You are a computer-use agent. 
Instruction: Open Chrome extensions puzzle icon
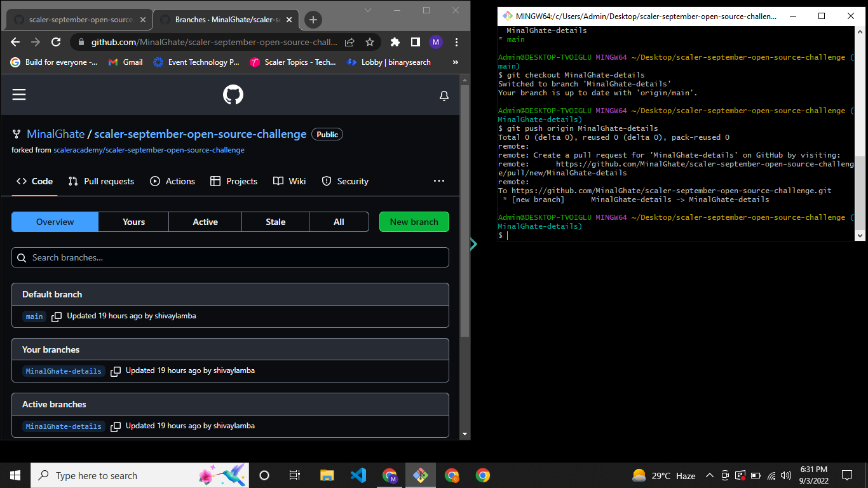tap(395, 43)
